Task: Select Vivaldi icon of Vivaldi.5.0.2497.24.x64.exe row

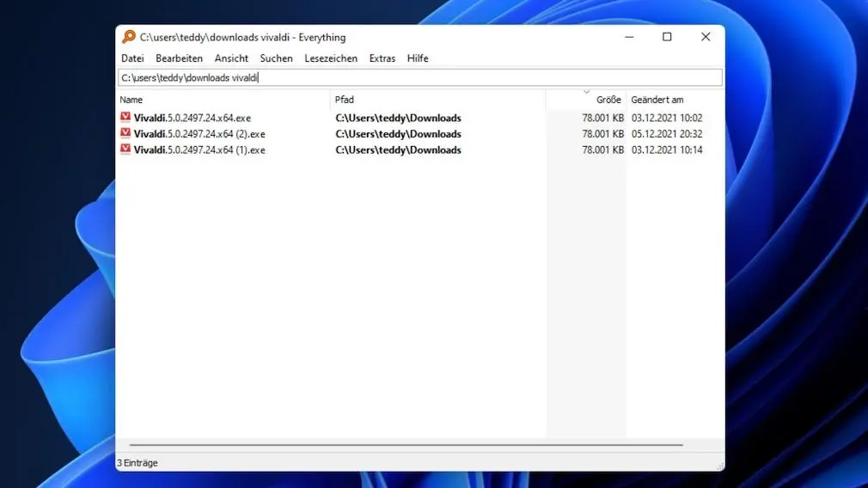Action: (x=125, y=118)
